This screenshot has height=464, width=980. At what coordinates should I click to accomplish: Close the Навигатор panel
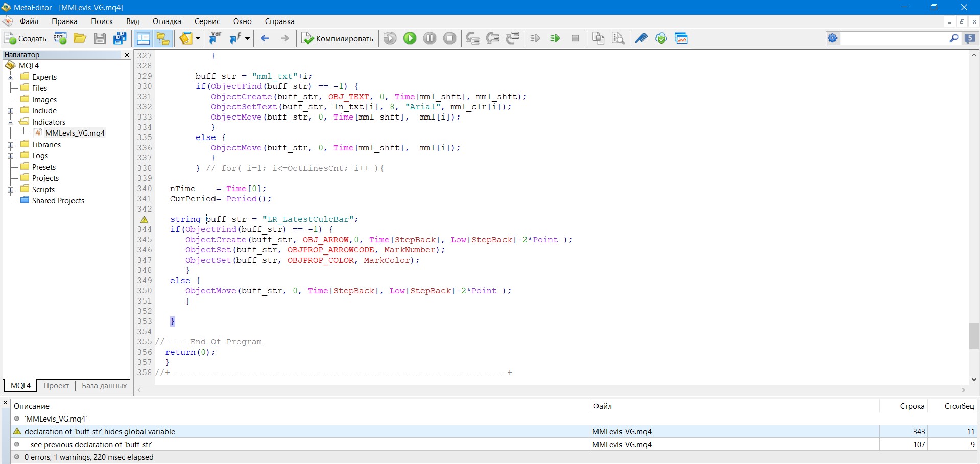[127, 55]
